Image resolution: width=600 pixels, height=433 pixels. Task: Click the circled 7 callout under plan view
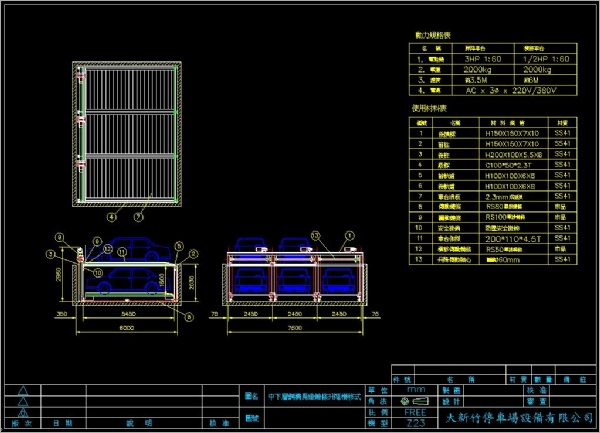[x=139, y=215]
